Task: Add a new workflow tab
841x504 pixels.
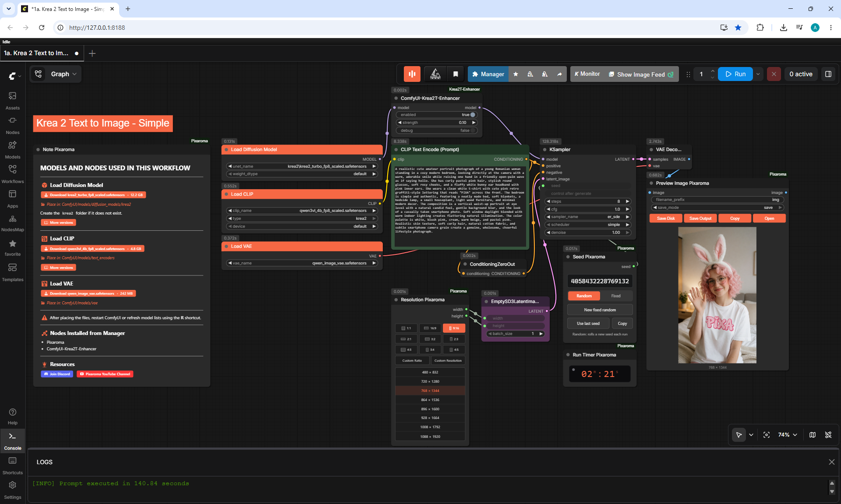Action: click(92, 53)
